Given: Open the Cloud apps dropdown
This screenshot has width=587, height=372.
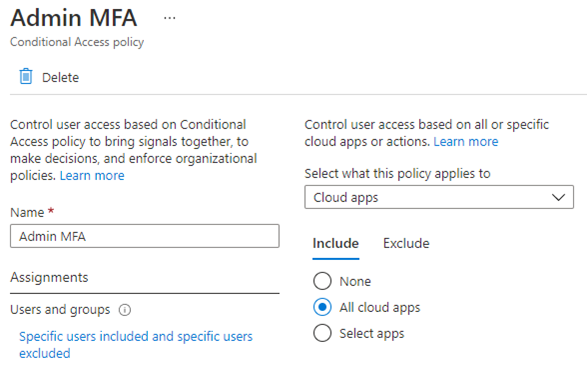Looking at the screenshot, I should (439, 197).
